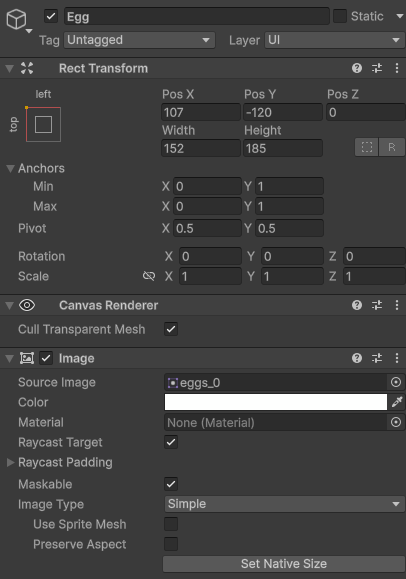Click Set Native Size button
Viewport: 406px width, 579px height.
pyautogui.click(x=284, y=564)
